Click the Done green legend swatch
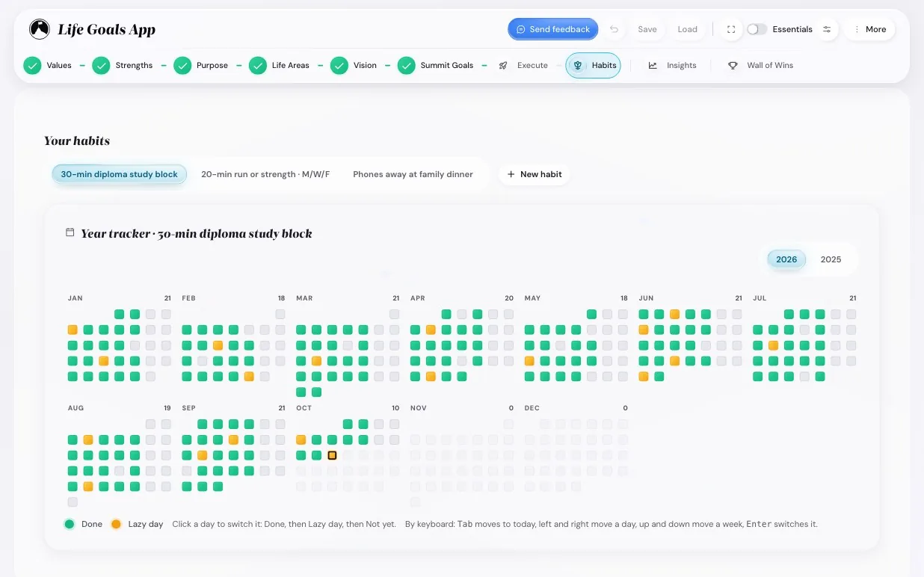924x577 pixels. 70,525
